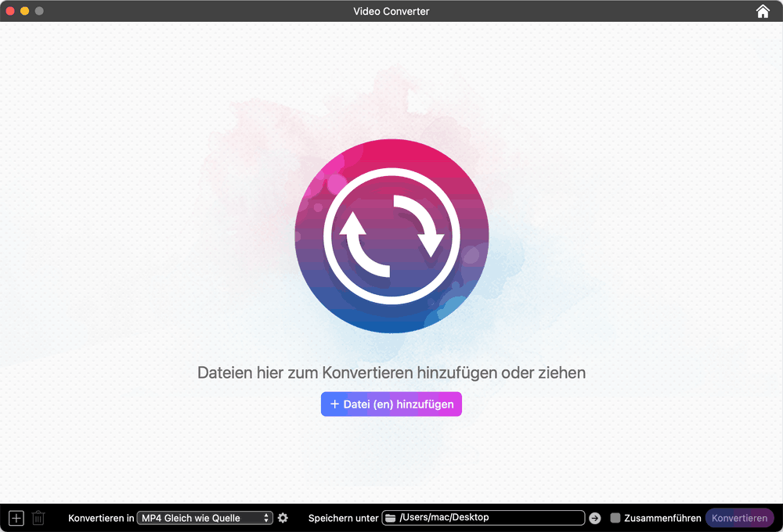Click the trash delete icon

point(38,518)
